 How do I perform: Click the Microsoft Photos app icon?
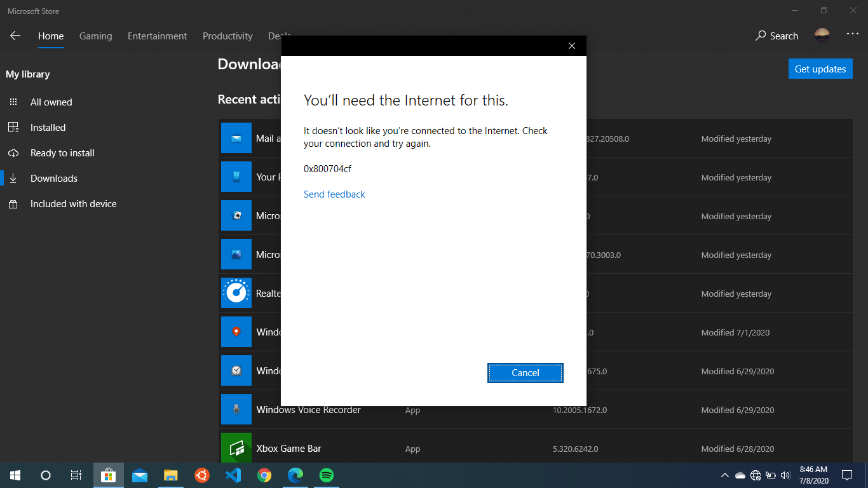[x=236, y=254]
